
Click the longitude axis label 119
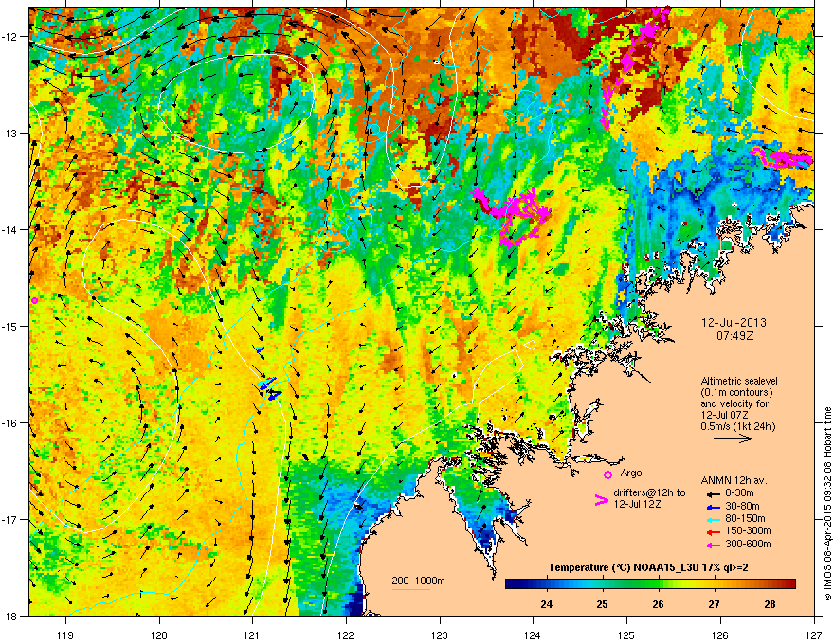[x=65, y=635]
